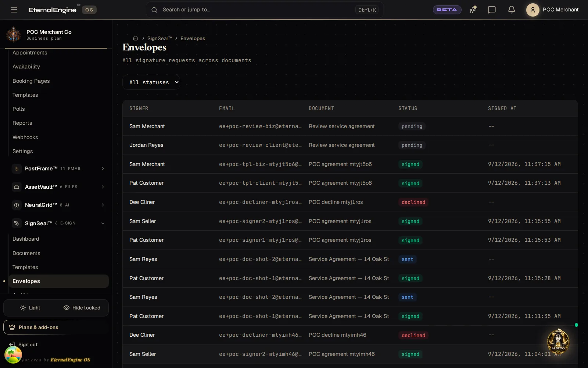
Task: Open Webhooks in the sidebar
Action: 58,137
